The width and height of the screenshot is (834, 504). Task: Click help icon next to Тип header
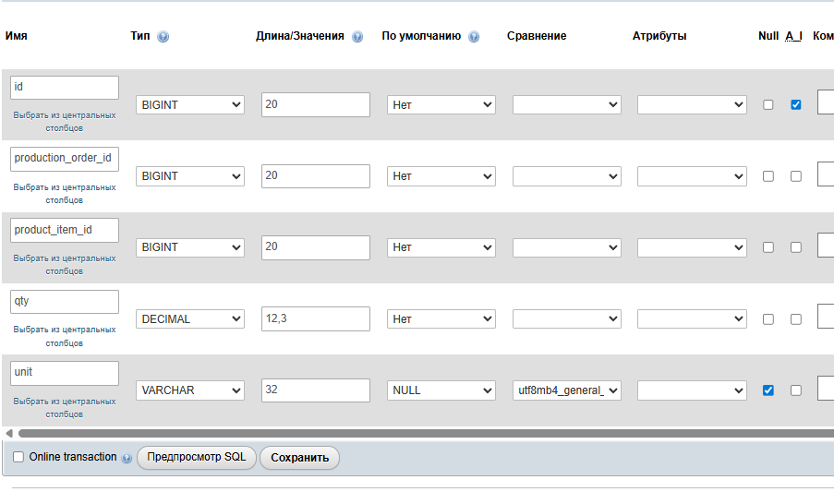pos(163,37)
